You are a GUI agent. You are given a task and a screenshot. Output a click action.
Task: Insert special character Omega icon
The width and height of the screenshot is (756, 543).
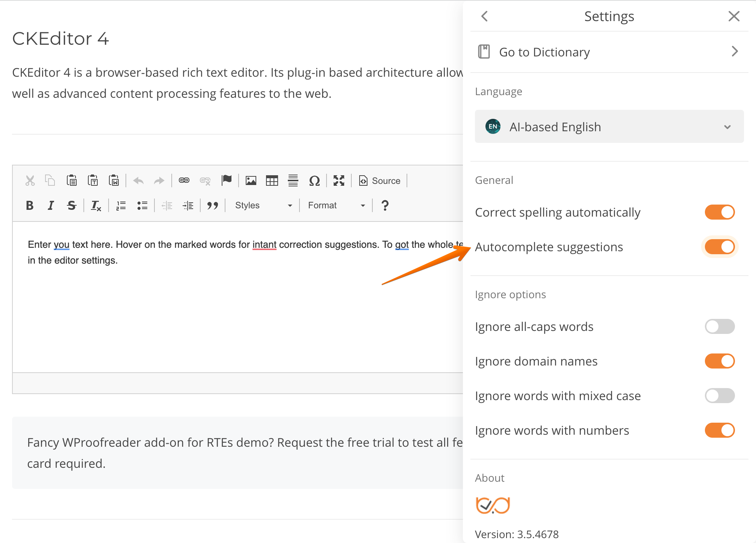pos(314,181)
